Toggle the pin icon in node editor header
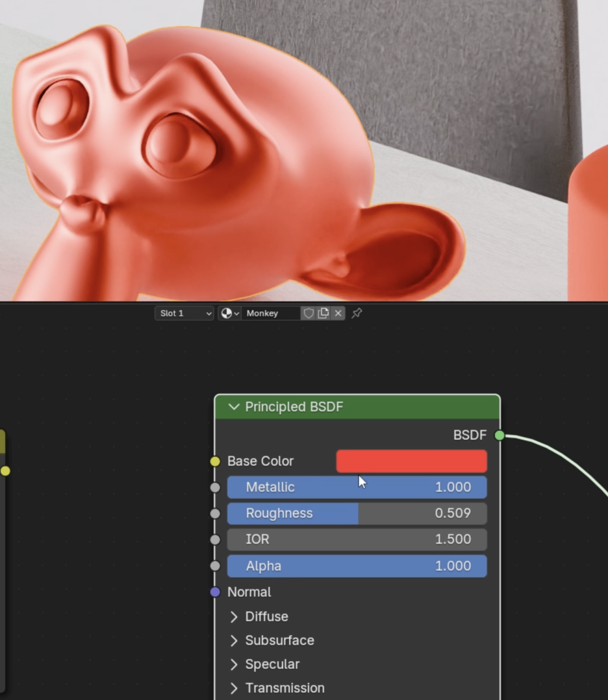 pyautogui.click(x=357, y=313)
